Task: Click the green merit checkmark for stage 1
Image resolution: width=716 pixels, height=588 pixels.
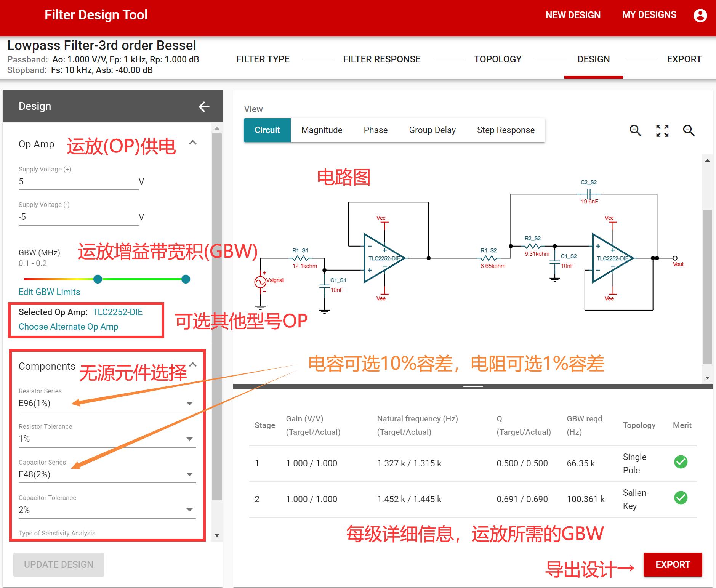Action: 681,462
